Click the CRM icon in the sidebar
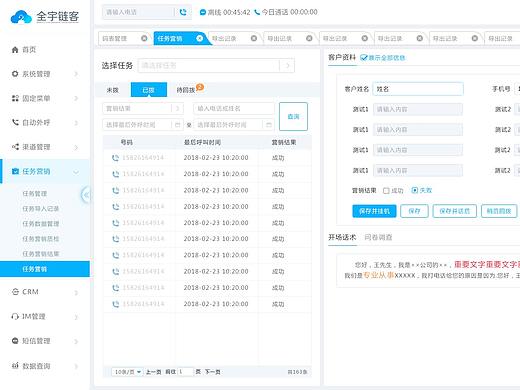Screen dimensions: 520x390 (x=15, y=292)
